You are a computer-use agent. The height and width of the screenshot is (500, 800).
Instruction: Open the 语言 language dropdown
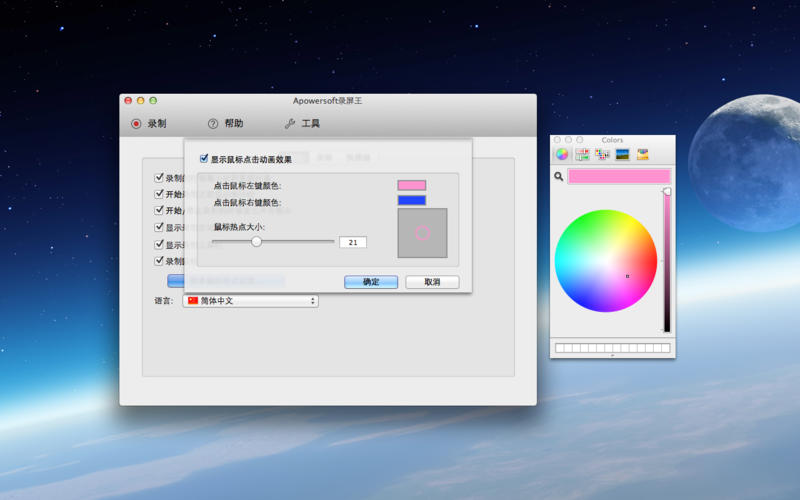(250, 300)
